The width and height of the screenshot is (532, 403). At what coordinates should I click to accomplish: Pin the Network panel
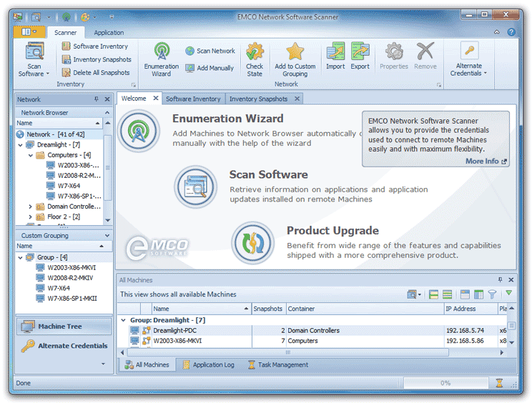[97, 99]
